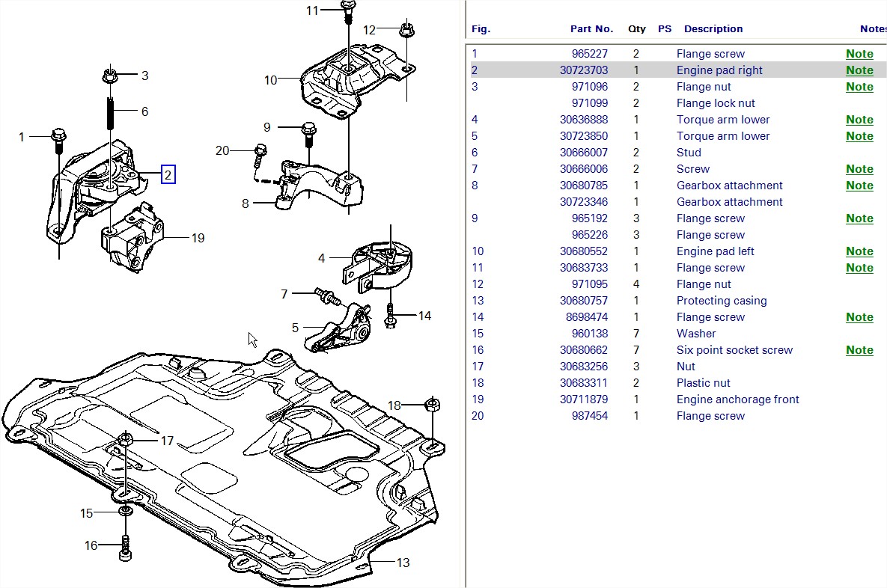Select highlighted callout 2 in the diagram
The height and width of the screenshot is (588, 887).
(x=168, y=174)
